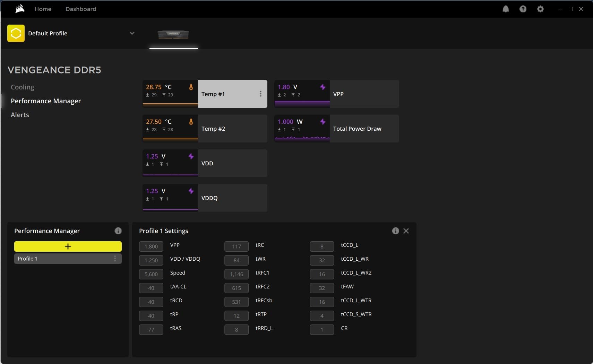Select the Total Power Draw card
Image resolution: width=593 pixels, height=364 pixels.
point(337,129)
